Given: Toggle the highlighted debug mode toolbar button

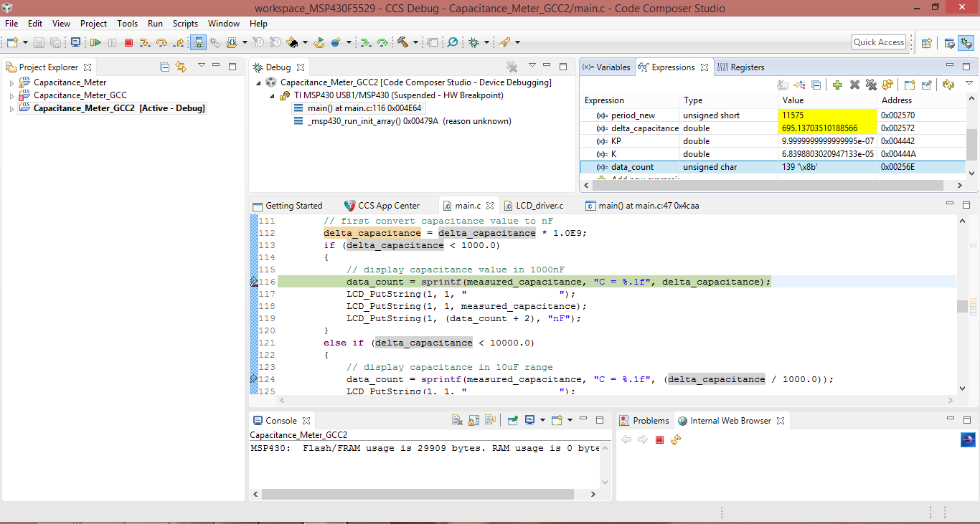Looking at the screenshot, I should [199, 42].
